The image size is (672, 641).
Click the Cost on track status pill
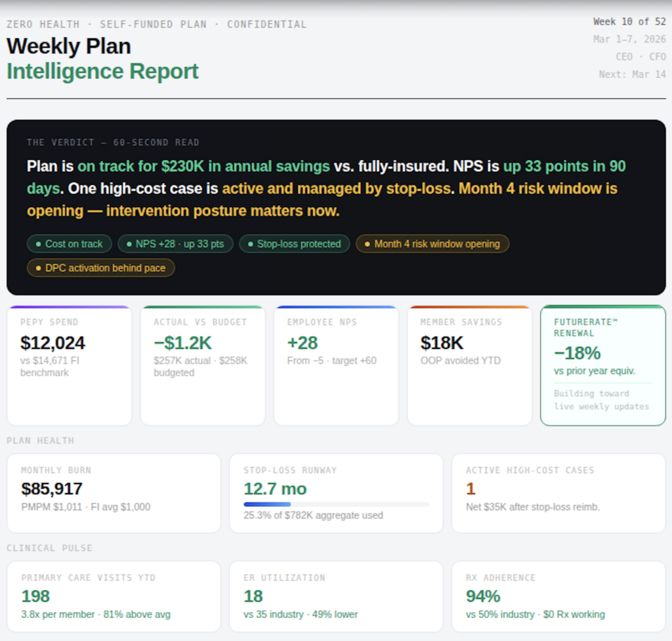tap(69, 244)
